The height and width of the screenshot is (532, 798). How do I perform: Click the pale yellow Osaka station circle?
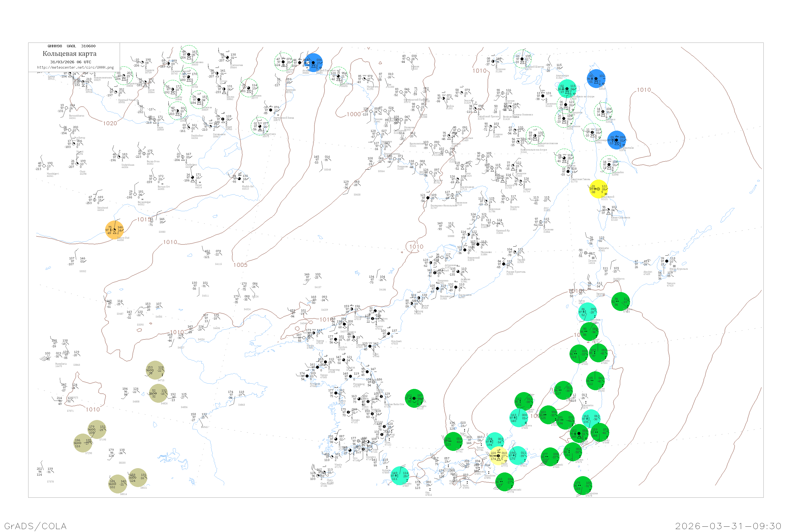tap(498, 456)
